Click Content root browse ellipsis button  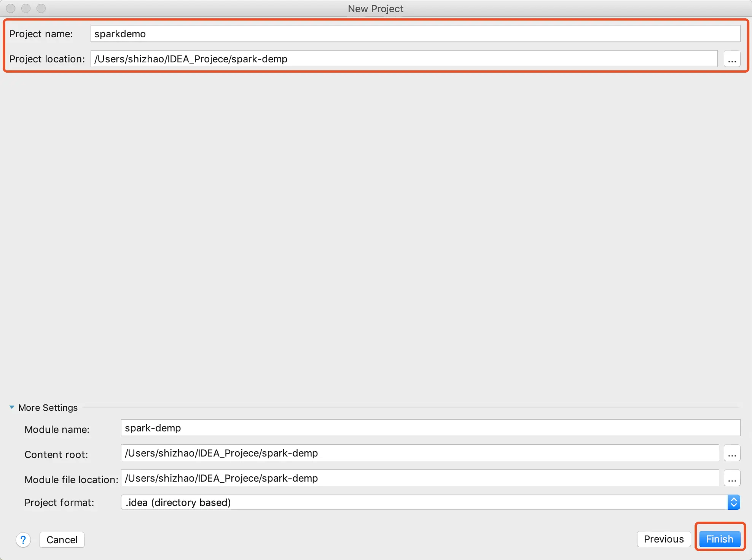tap(732, 453)
